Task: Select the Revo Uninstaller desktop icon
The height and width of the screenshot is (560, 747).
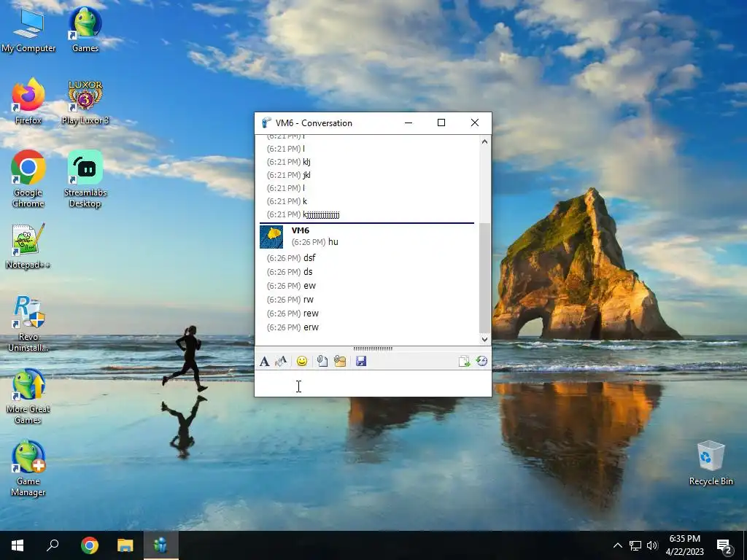Action: point(28,324)
